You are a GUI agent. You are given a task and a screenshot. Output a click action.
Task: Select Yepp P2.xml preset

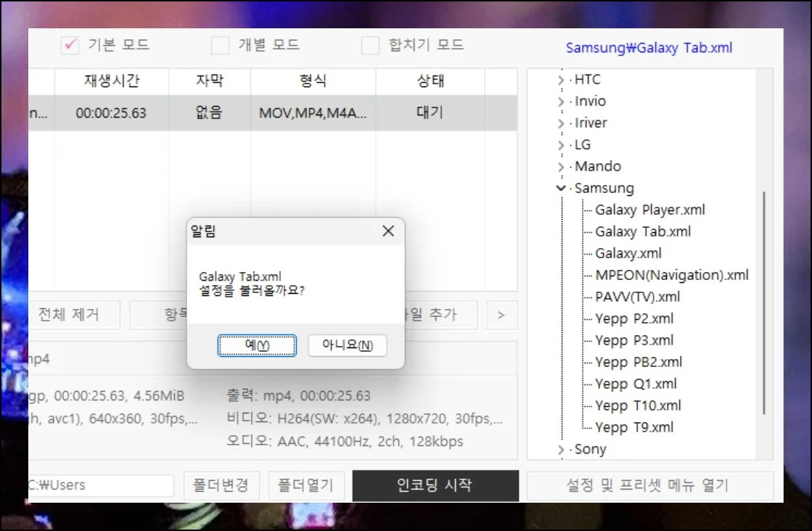click(x=634, y=319)
